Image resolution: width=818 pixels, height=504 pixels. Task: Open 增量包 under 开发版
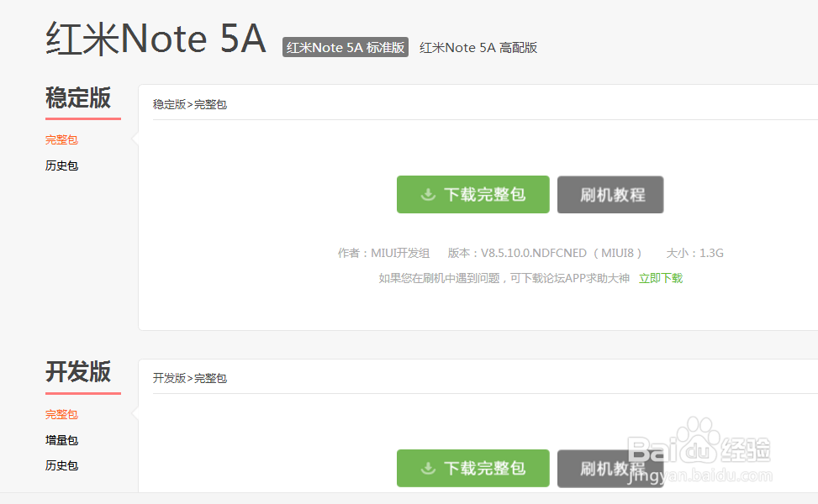click(x=61, y=440)
